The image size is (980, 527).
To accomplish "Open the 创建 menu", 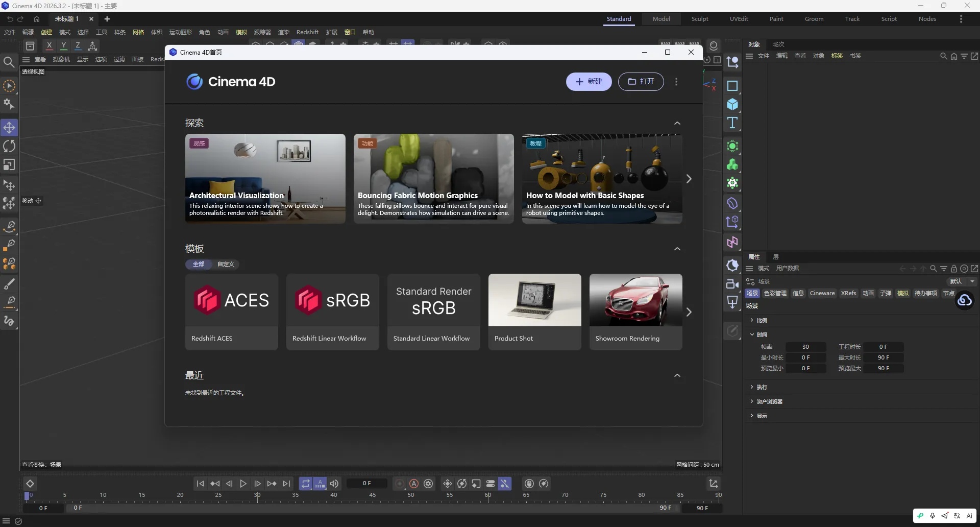I will pos(46,32).
